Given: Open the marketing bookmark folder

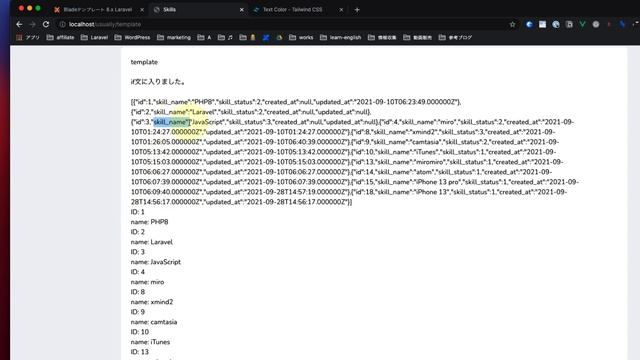Looking at the screenshot, I should (174, 38).
